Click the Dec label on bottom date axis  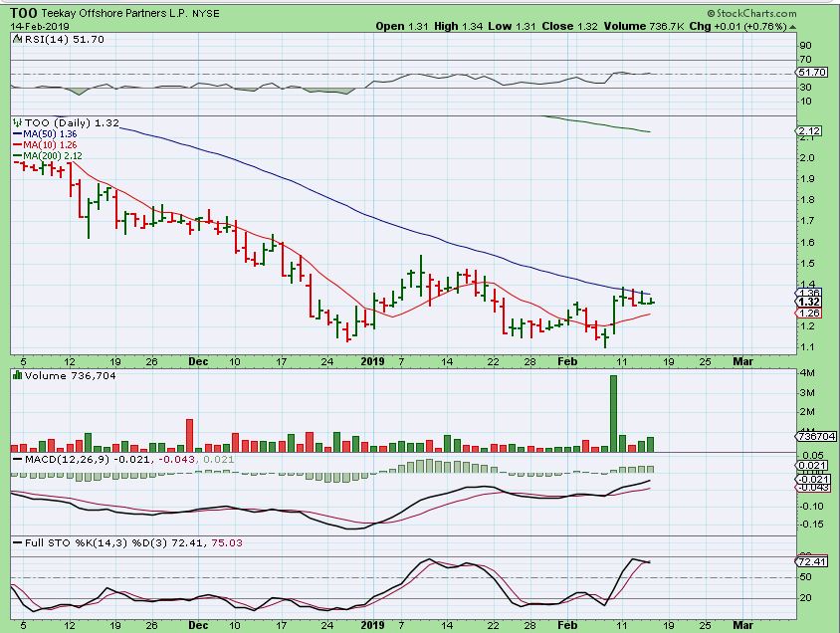coord(198,625)
